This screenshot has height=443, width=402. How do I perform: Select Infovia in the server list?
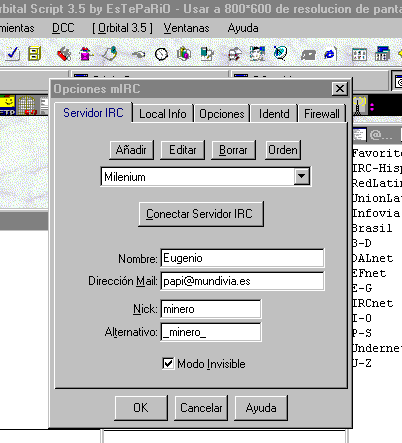coord(376,213)
